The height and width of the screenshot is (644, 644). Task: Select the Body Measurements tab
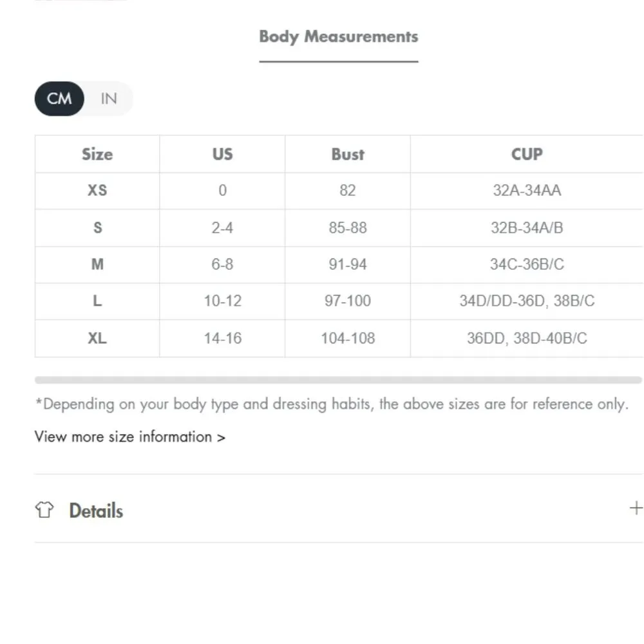pos(338,37)
